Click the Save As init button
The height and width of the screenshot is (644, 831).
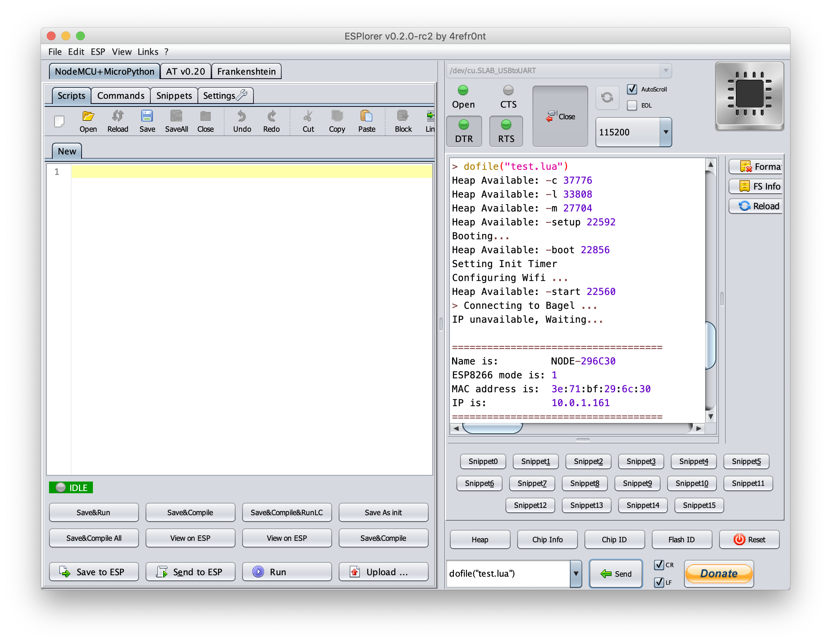384,513
